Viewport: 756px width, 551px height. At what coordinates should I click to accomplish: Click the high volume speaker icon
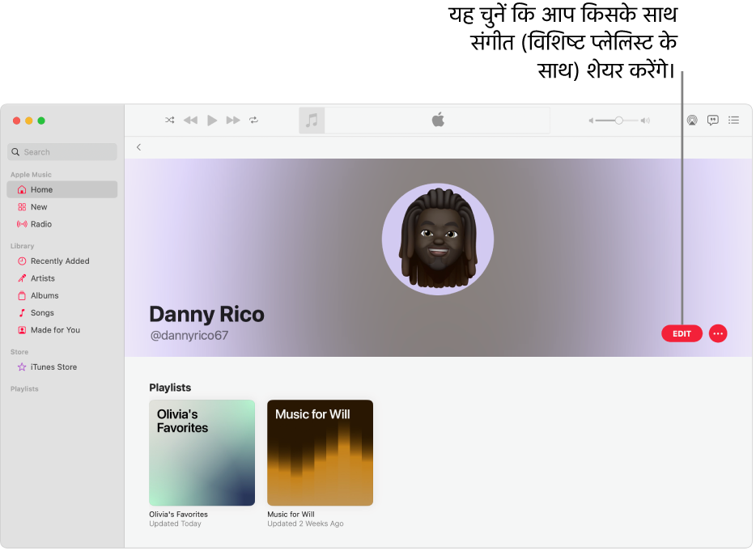tap(645, 121)
